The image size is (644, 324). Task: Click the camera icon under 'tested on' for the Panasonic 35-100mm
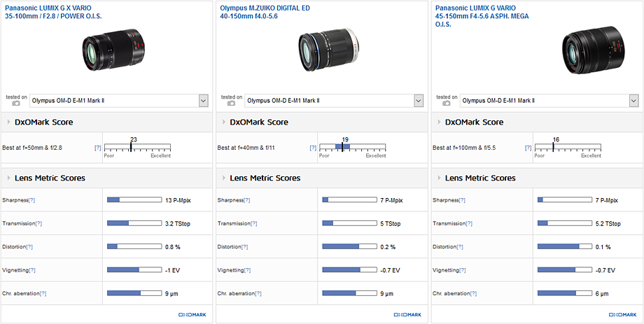(16, 104)
